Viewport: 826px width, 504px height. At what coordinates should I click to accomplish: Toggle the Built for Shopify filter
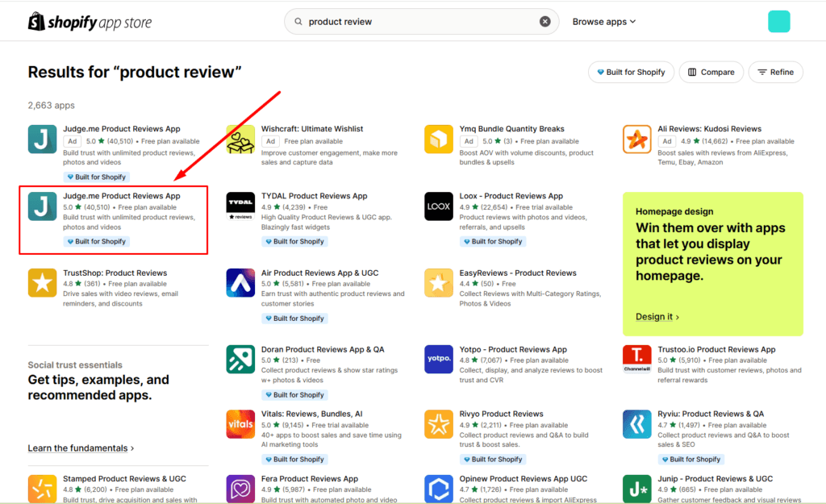[x=631, y=72]
